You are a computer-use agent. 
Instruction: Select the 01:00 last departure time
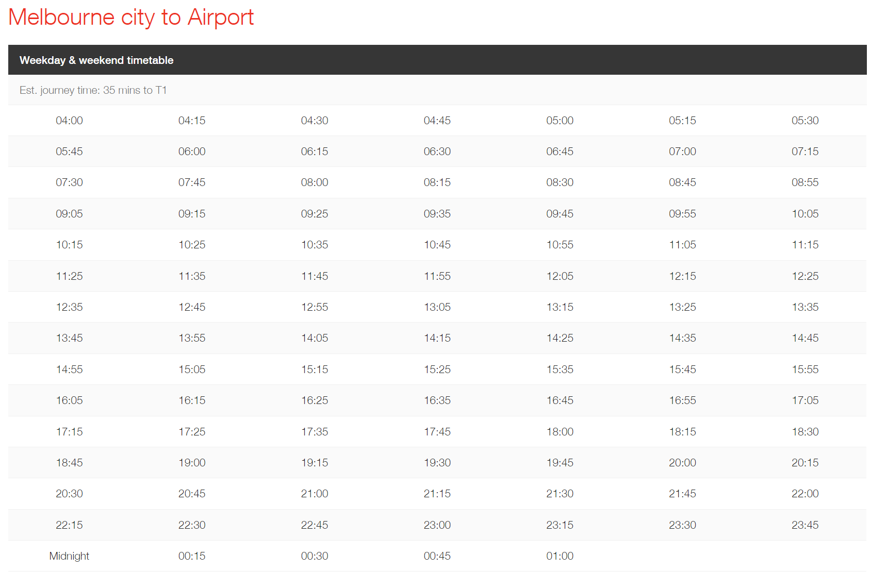coord(560,556)
